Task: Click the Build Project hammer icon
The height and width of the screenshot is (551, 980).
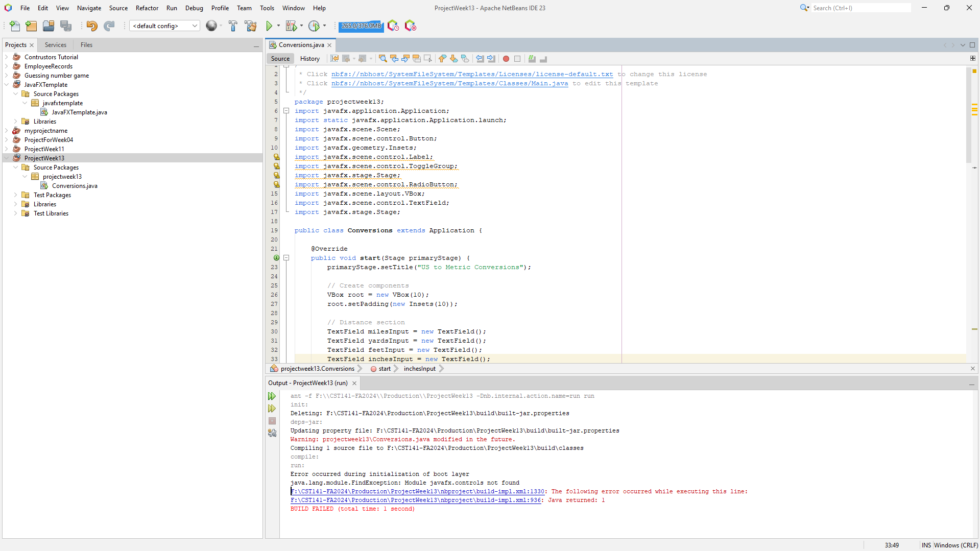Action: point(233,26)
